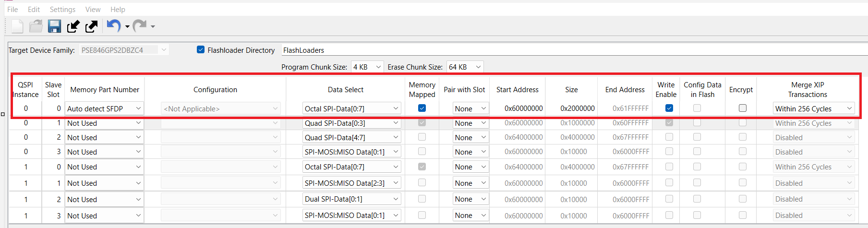Open the Program Chunk Size dropdown
The width and height of the screenshot is (868, 228).
coord(367,67)
